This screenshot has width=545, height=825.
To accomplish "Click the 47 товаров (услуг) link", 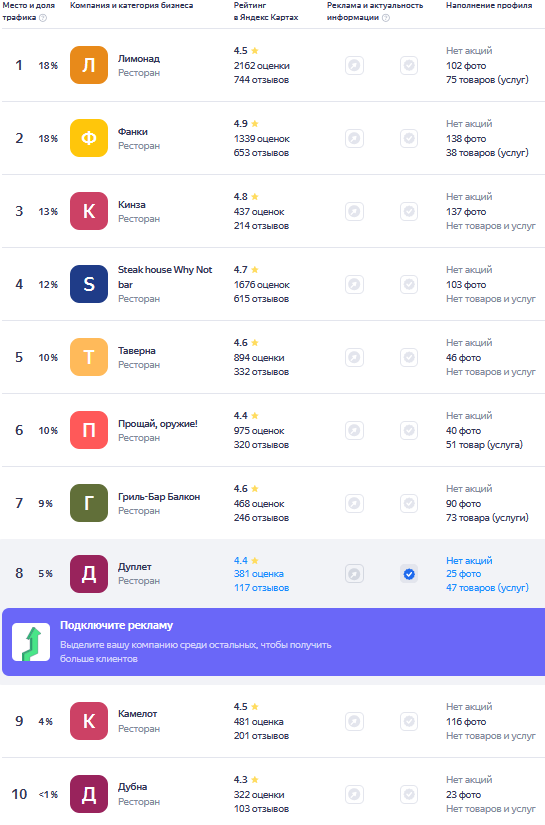I will pos(487,588).
